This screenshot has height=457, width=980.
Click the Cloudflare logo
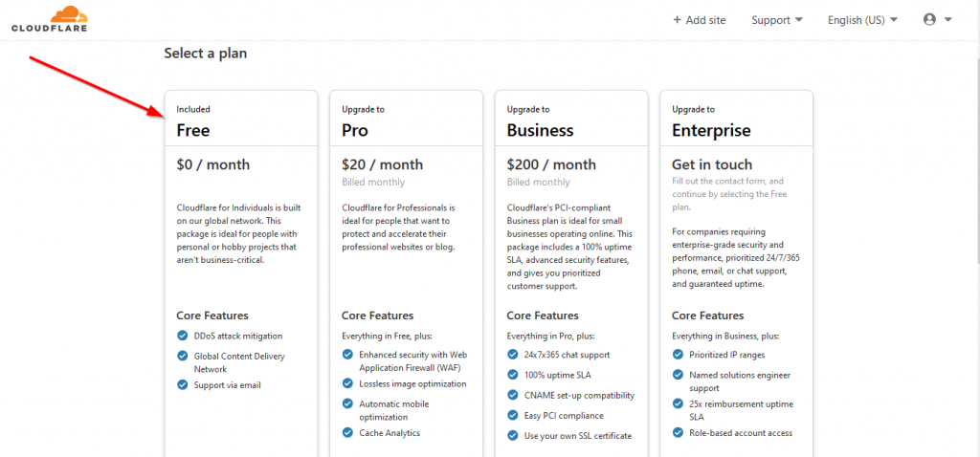click(50, 19)
